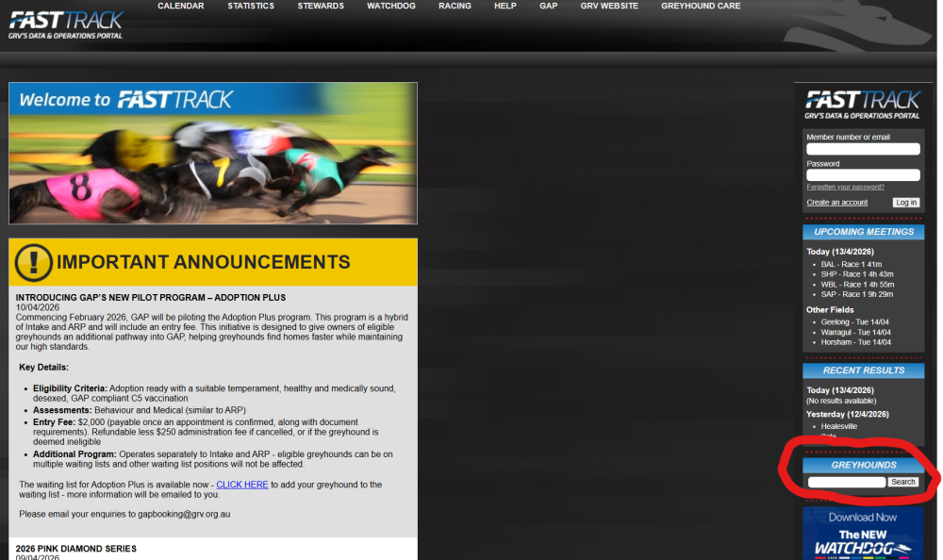Open Horsham Tue 14/04 fields
943x560 pixels.
coord(856,342)
